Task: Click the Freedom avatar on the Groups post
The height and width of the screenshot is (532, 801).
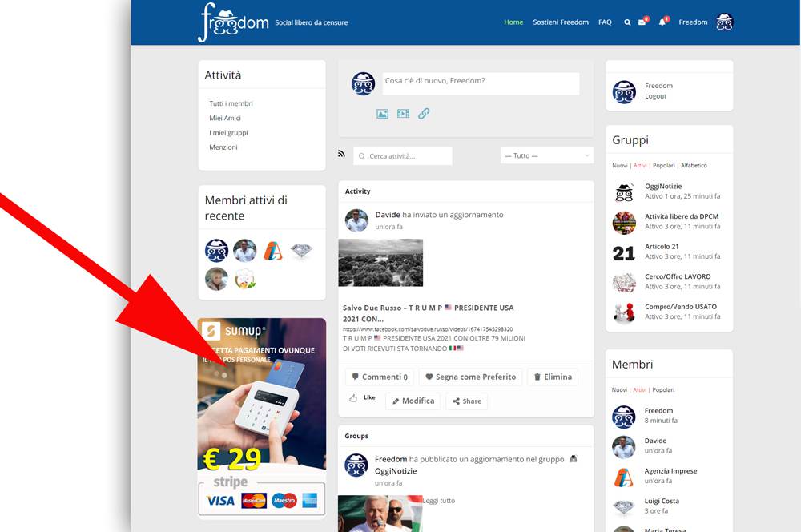Action: pos(356,465)
